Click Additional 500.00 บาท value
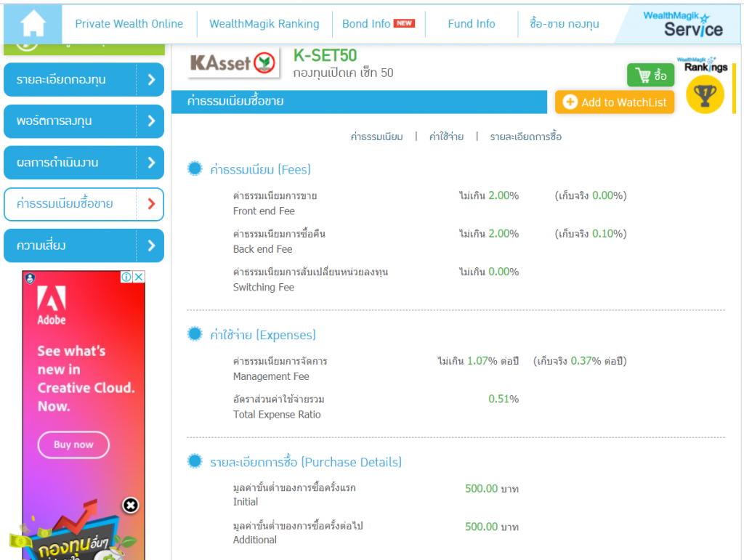This screenshot has width=744, height=560. click(x=492, y=527)
